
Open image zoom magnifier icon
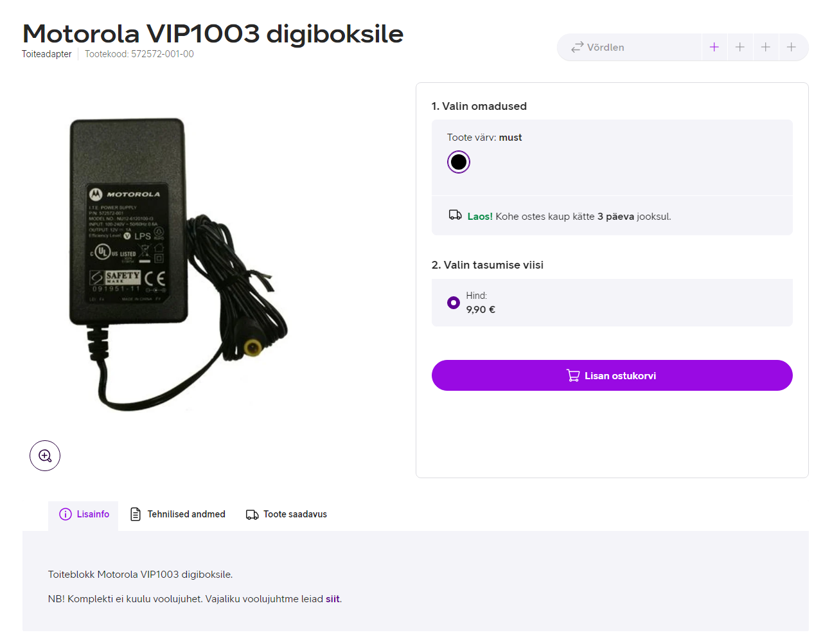pyautogui.click(x=45, y=456)
